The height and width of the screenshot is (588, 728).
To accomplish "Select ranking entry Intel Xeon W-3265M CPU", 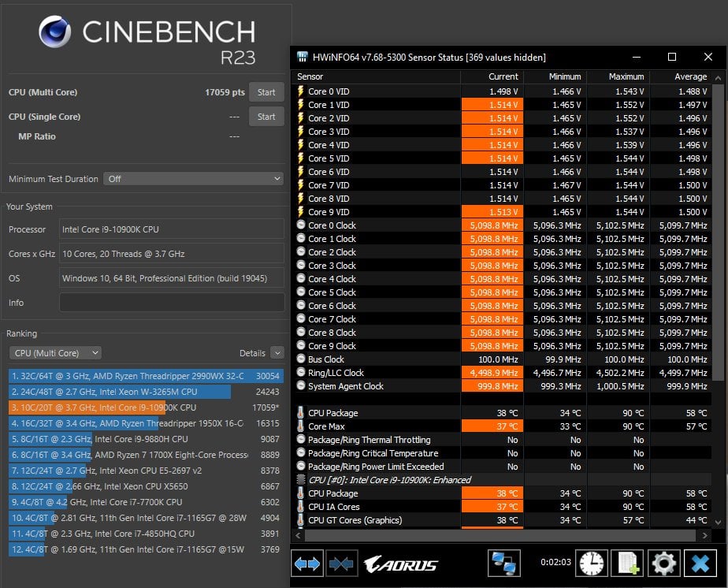I will [x=146, y=392].
